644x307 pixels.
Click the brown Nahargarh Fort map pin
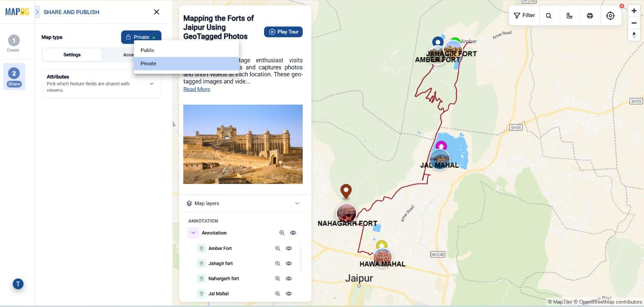(346, 191)
